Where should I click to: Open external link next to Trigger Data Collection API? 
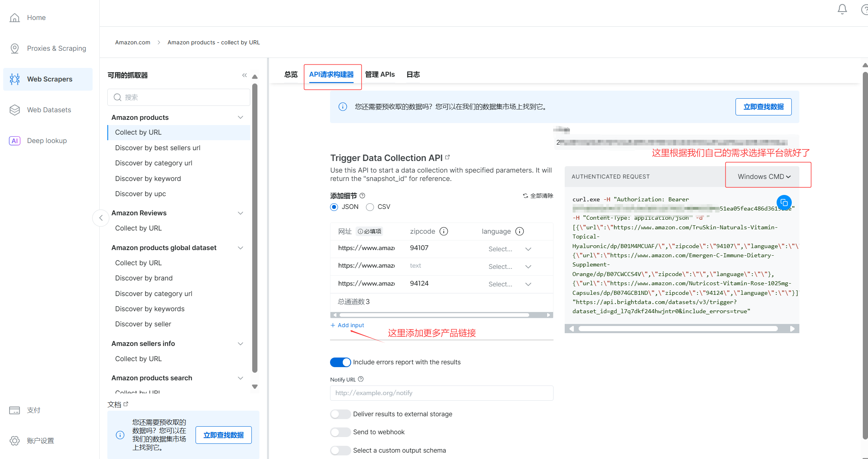click(447, 157)
